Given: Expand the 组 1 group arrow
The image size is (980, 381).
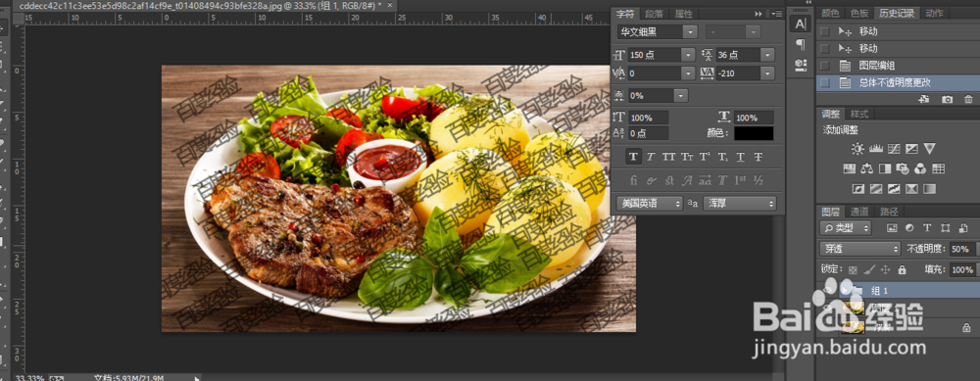Looking at the screenshot, I should 845,291.
